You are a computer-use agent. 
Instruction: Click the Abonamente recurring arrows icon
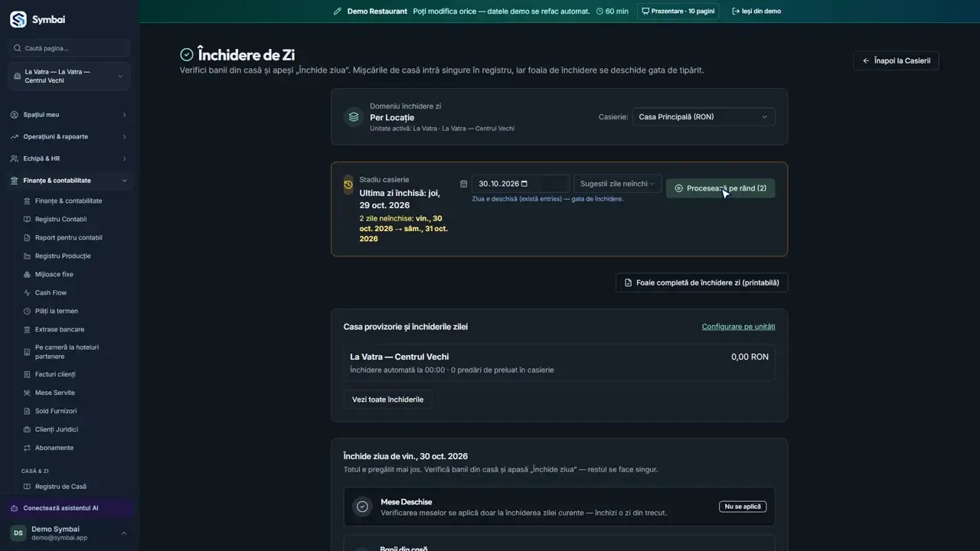pyautogui.click(x=27, y=448)
